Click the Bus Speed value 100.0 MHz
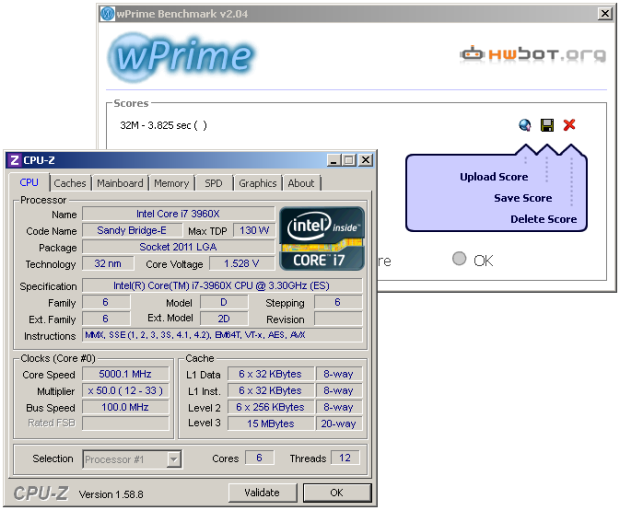The height and width of the screenshot is (511, 620). pyautogui.click(x=125, y=407)
